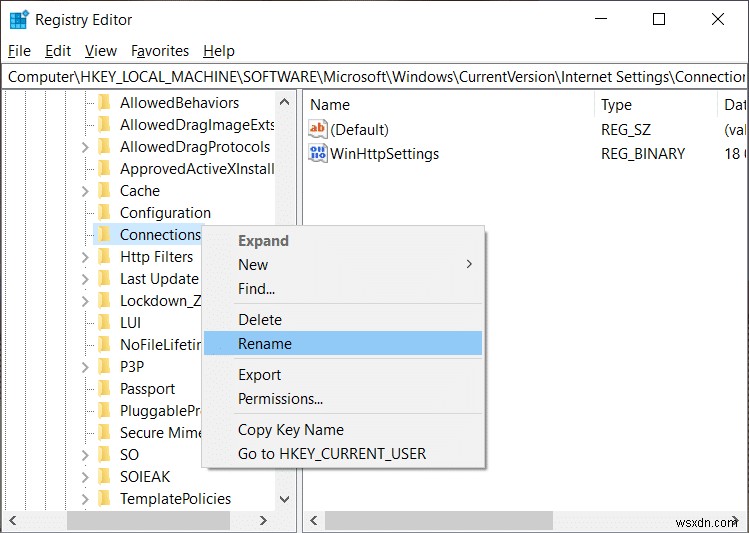Viewport: 749px width, 533px height.
Task: Select Find... in the context menu
Action: 343,288
